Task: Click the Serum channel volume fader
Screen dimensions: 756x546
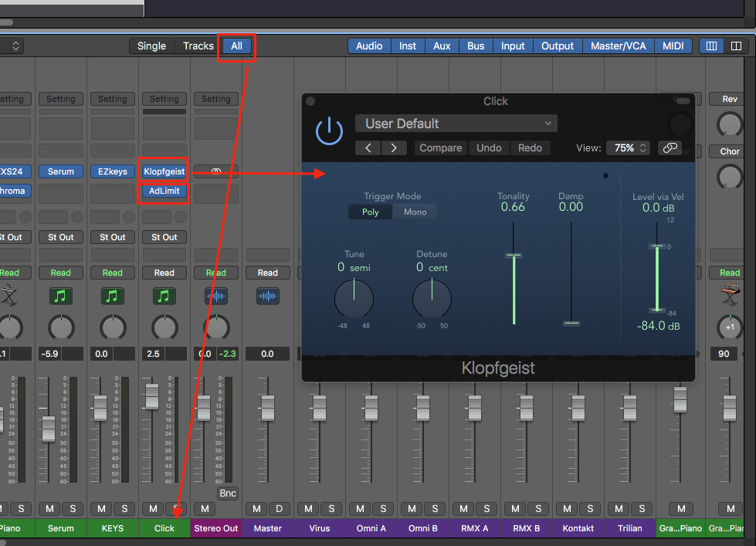Action: [49, 429]
